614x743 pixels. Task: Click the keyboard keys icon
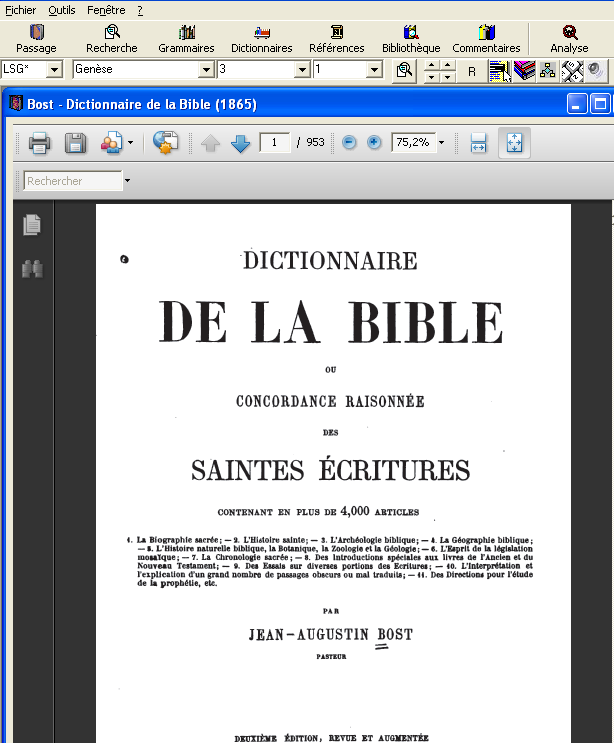[x=572, y=71]
